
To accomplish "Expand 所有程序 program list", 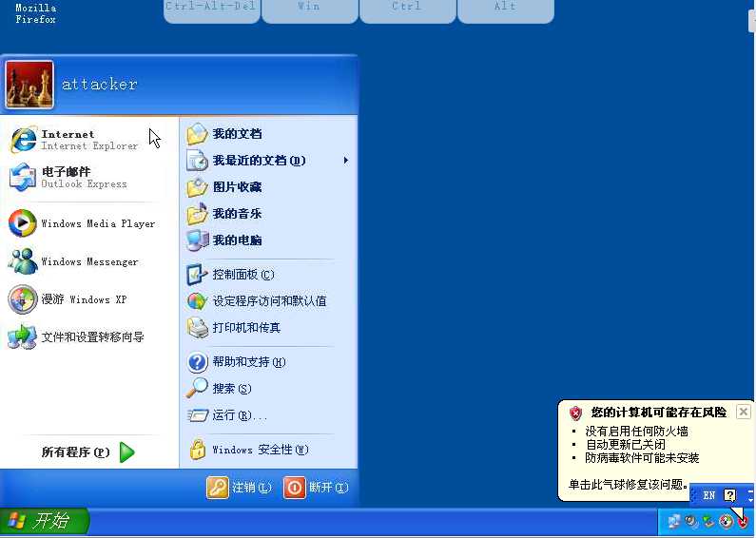I will pos(89,452).
